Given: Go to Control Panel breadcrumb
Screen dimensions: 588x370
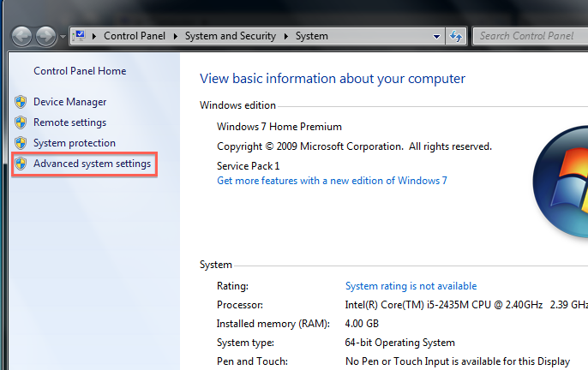Looking at the screenshot, I should [135, 36].
